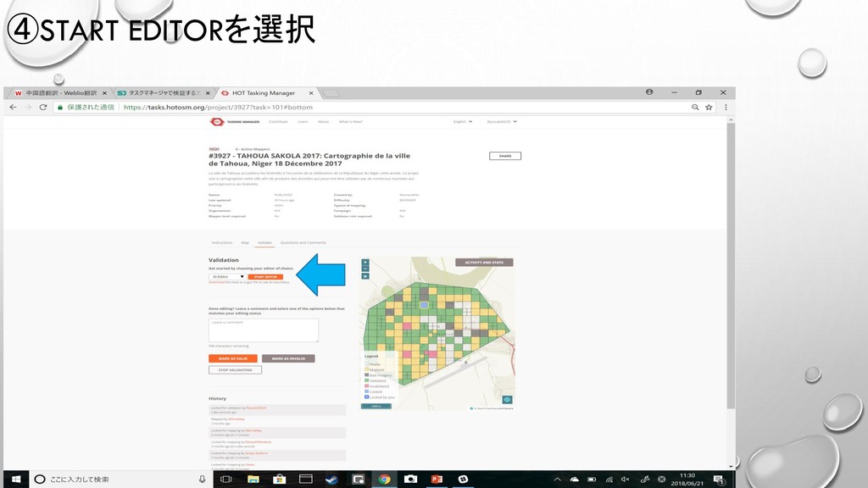868x488 pixels.
Task: Zoom in on the project map
Action: coord(364,263)
